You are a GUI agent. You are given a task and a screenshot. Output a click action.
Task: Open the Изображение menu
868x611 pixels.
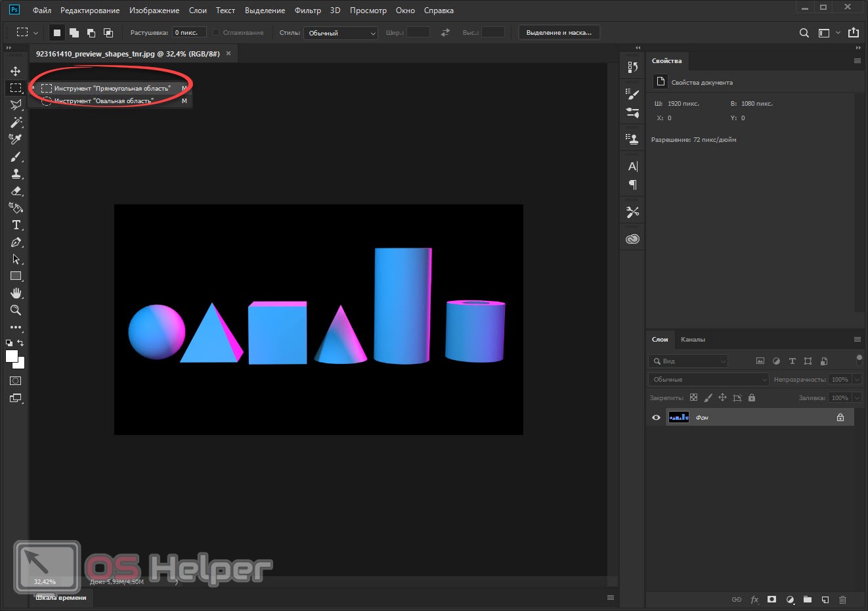tap(154, 11)
